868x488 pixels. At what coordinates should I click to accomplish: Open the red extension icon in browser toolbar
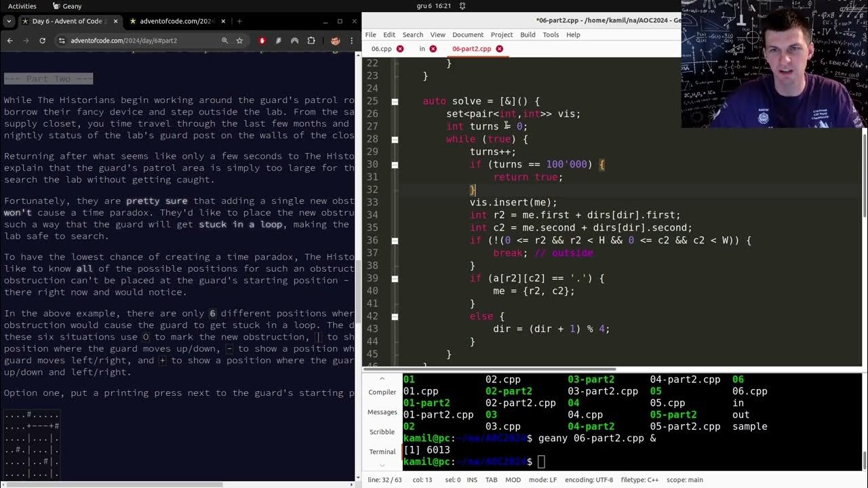pyautogui.click(x=262, y=41)
